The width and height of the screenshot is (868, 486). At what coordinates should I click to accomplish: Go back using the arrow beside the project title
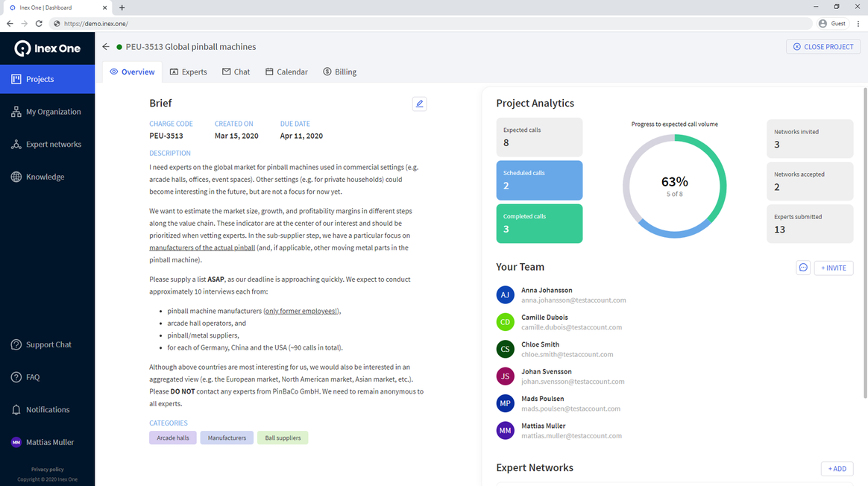(104, 46)
